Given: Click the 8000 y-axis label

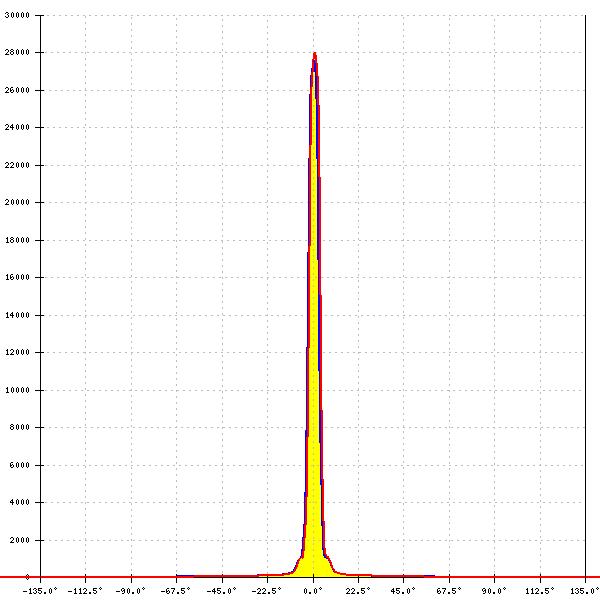Looking at the screenshot, I should point(19,427).
